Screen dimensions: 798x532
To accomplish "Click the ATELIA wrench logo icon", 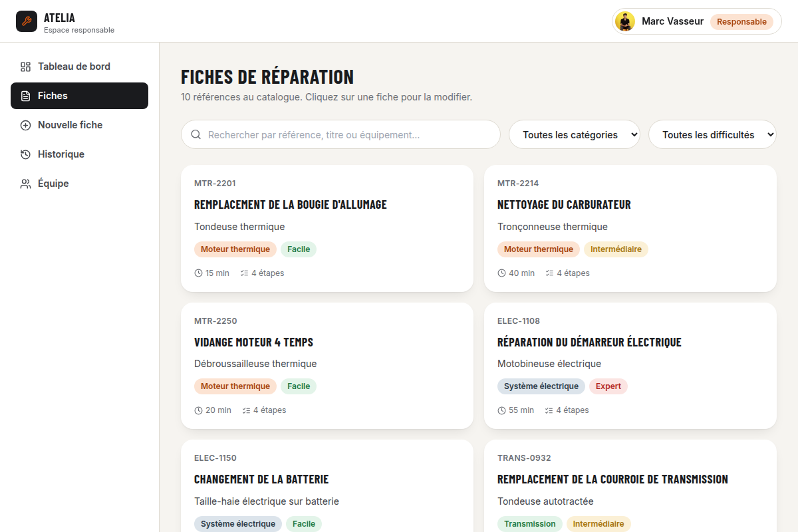I will click(x=27, y=21).
